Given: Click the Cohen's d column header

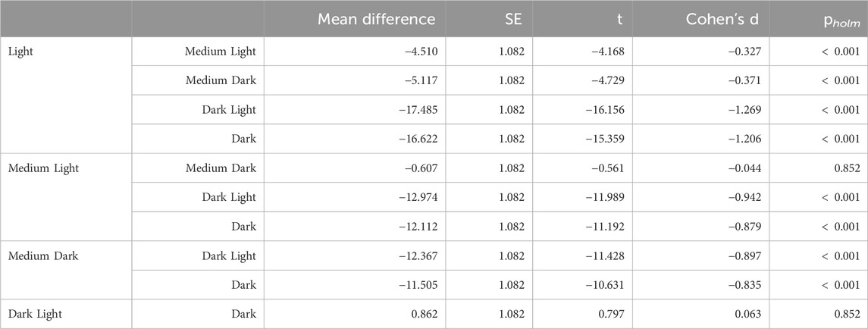Looking at the screenshot, I should point(723,19).
